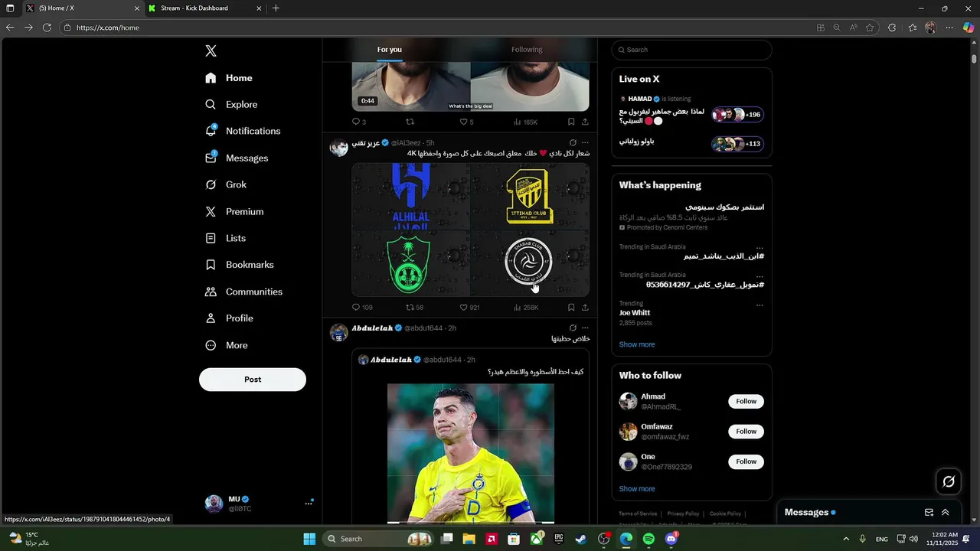980x551 pixels.
Task: Open Windows Start menu
Action: click(309, 539)
